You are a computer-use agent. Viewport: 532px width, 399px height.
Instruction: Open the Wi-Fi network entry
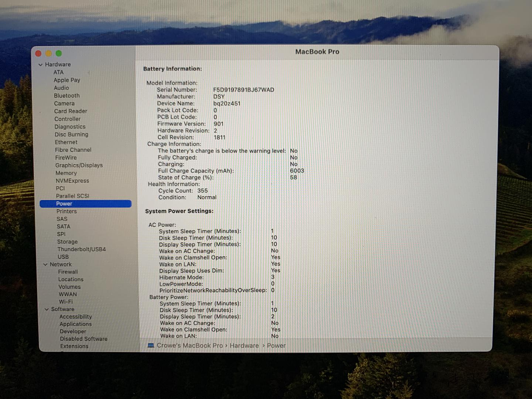click(x=66, y=301)
